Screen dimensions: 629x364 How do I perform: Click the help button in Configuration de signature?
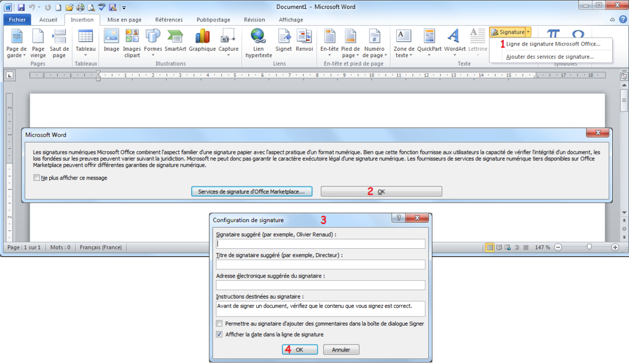click(x=398, y=218)
